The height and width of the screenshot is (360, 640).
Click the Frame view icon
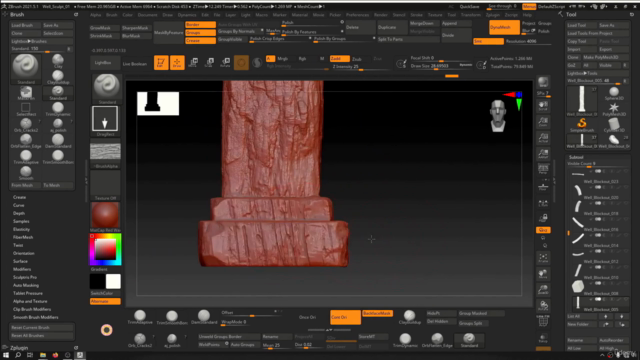click(x=543, y=258)
